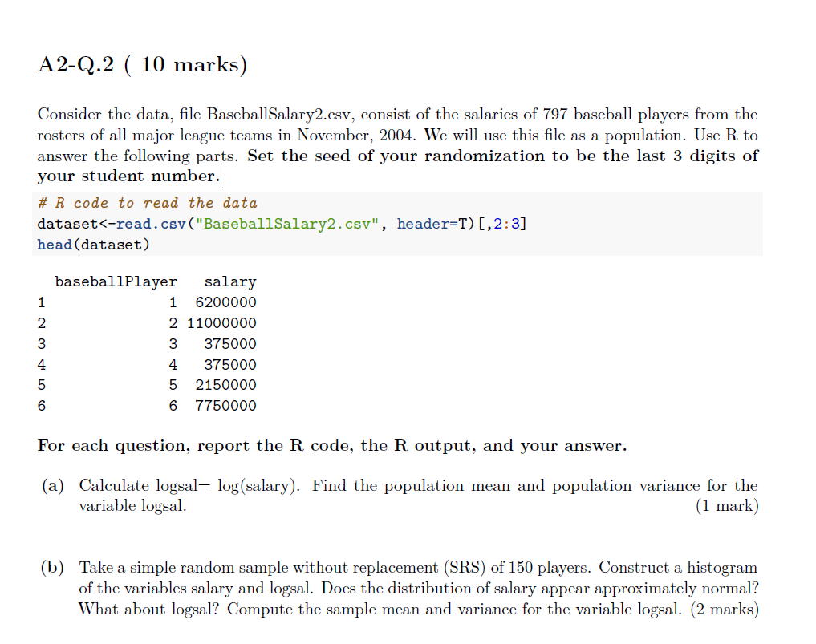Click the text "Calculate logsal= log(salary)."
The height and width of the screenshot is (644, 816).
(x=190, y=485)
